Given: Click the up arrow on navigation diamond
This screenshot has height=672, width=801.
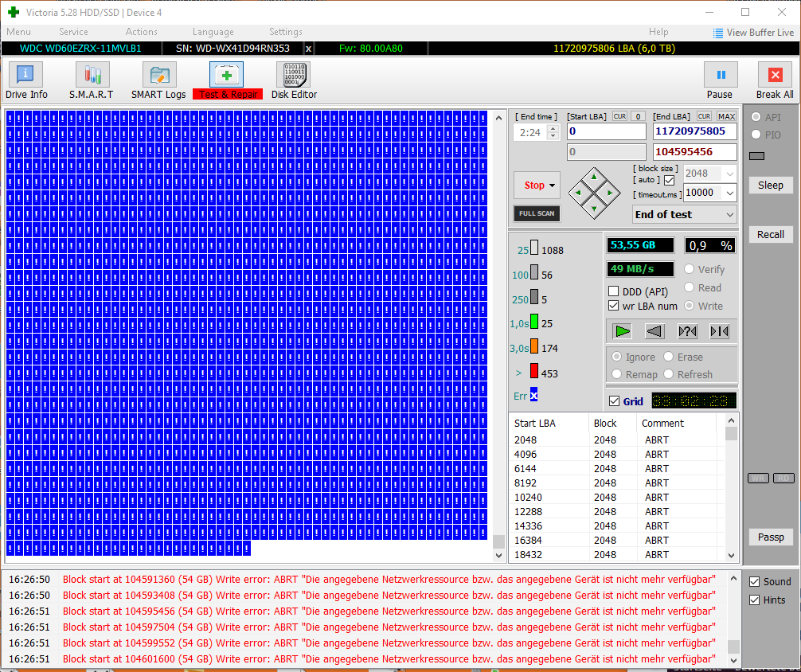Looking at the screenshot, I should [x=594, y=177].
